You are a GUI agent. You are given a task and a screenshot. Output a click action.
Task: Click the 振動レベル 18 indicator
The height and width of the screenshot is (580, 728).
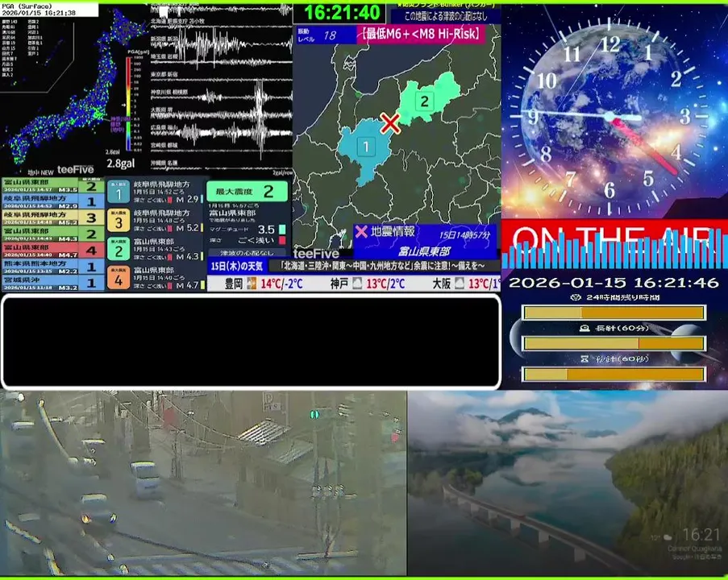click(326, 35)
